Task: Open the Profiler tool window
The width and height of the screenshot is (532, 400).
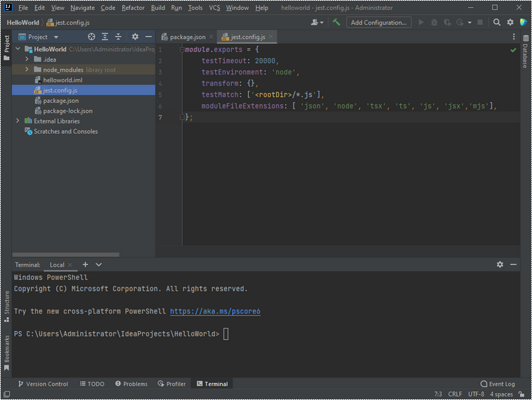Action: 172,384
